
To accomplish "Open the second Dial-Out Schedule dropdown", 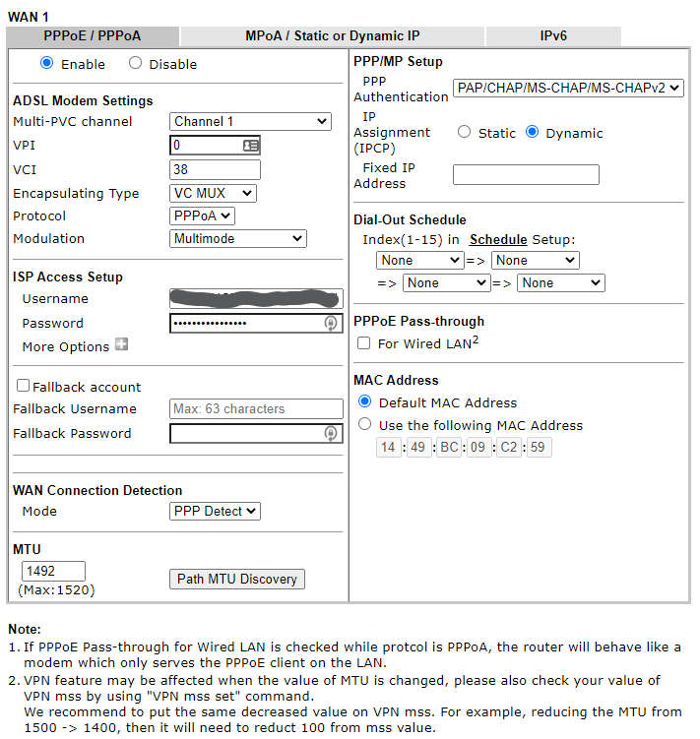I will tap(536, 260).
